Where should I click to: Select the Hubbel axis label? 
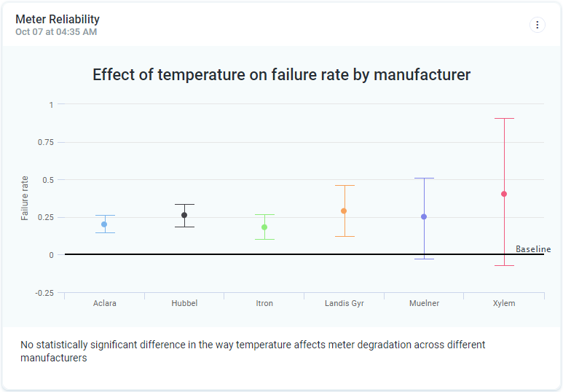click(184, 303)
